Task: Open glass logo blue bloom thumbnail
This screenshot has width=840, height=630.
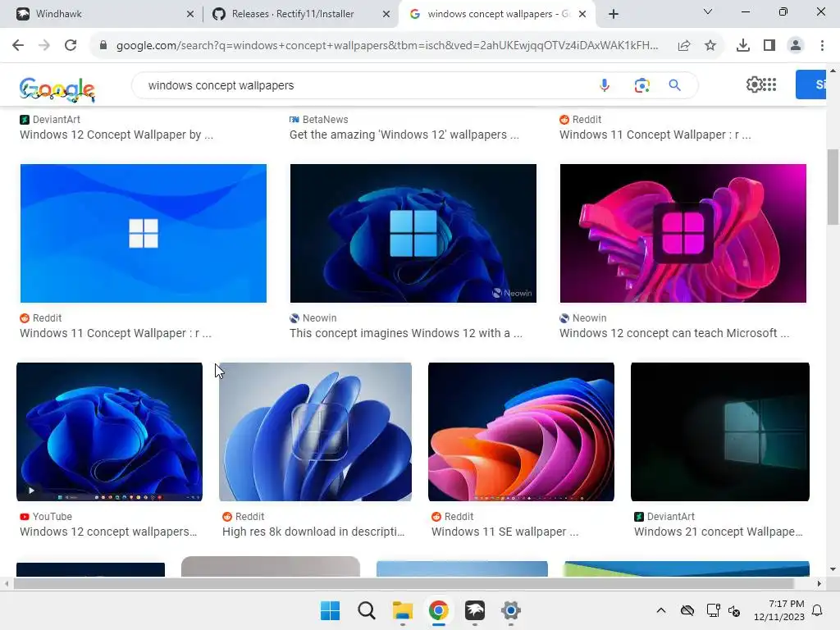Action: click(316, 431)
